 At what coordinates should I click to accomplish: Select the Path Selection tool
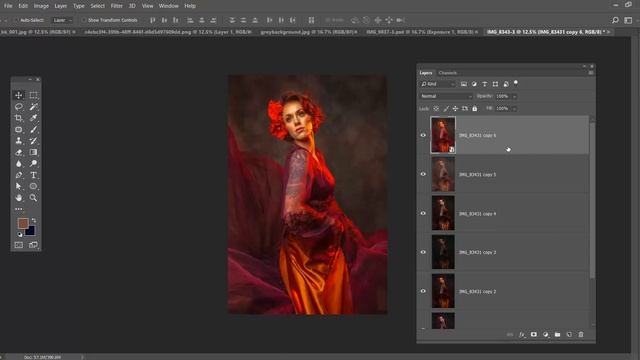[18, 186]
